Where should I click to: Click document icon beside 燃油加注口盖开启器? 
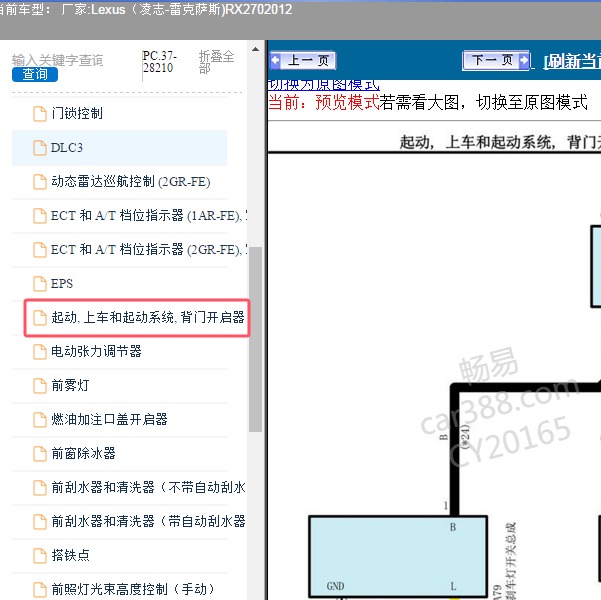coord(39,420)
